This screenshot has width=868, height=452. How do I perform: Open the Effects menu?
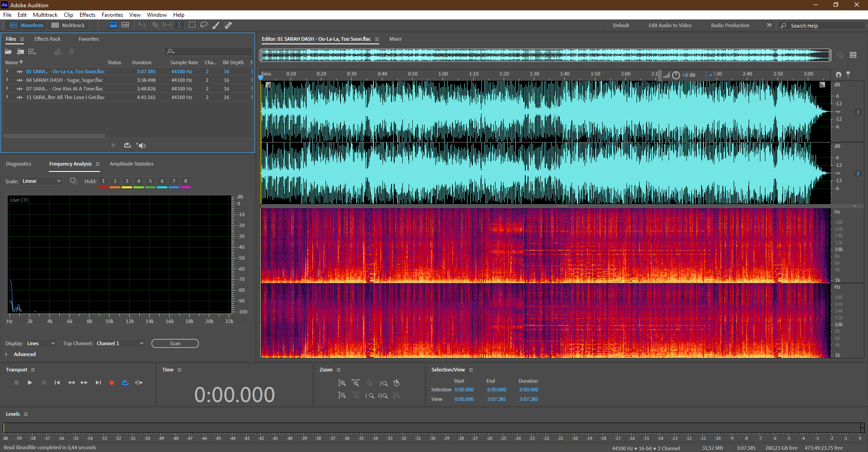(x=87, y=15)
